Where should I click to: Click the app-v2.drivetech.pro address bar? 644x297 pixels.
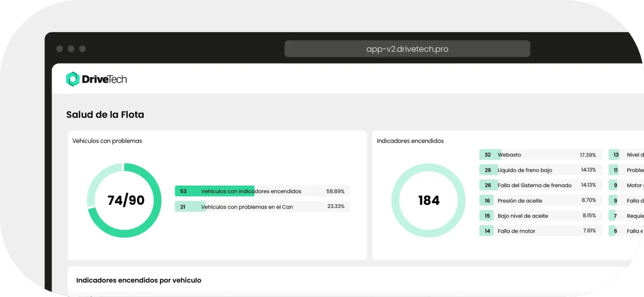click(x=407, y=49)
